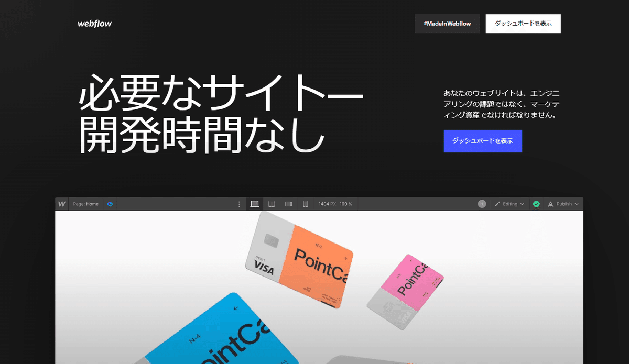Open the Editing mode dropdown
This screenshot has width=629, height=364.
point(509,204)
